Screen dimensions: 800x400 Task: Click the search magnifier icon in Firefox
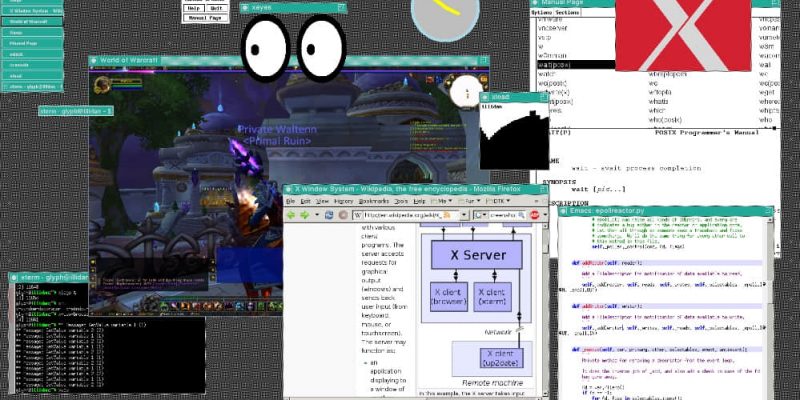pyautogui.click(x=522, y=215)
